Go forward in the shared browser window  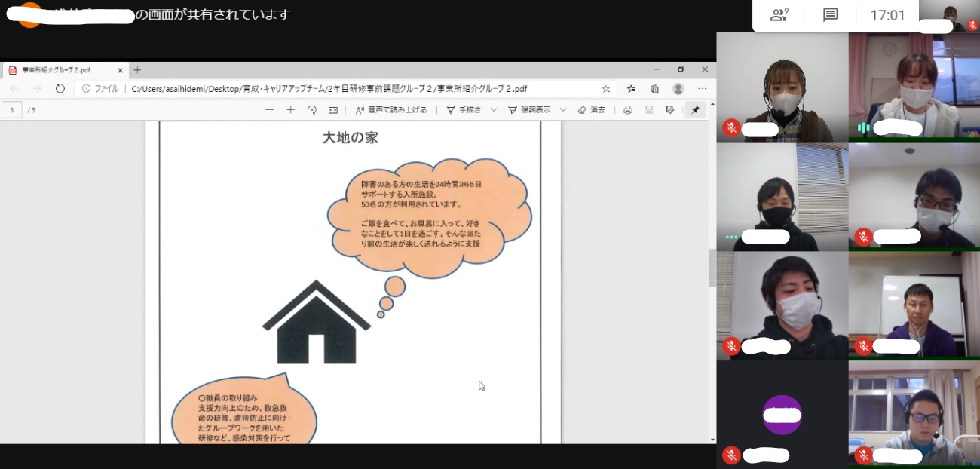click(x=36, y=89)
